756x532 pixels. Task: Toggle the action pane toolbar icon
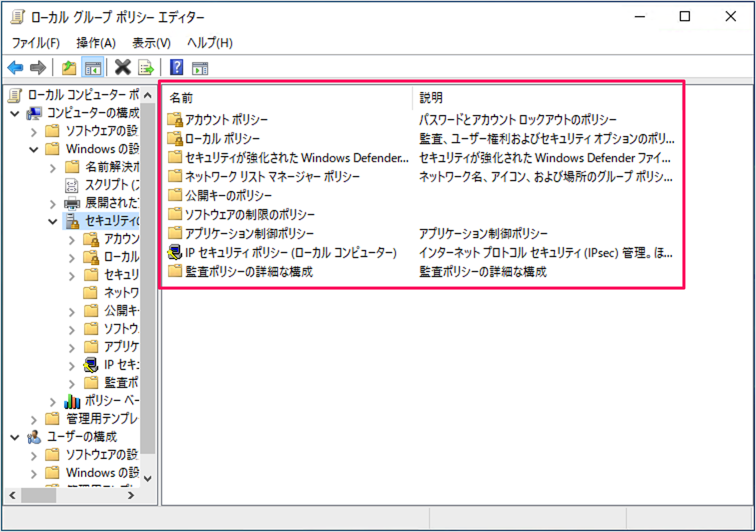click(x=200, y=67)
